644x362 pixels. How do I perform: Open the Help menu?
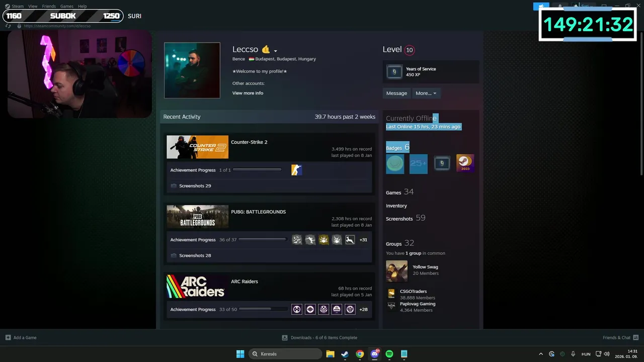coord(83,7)
